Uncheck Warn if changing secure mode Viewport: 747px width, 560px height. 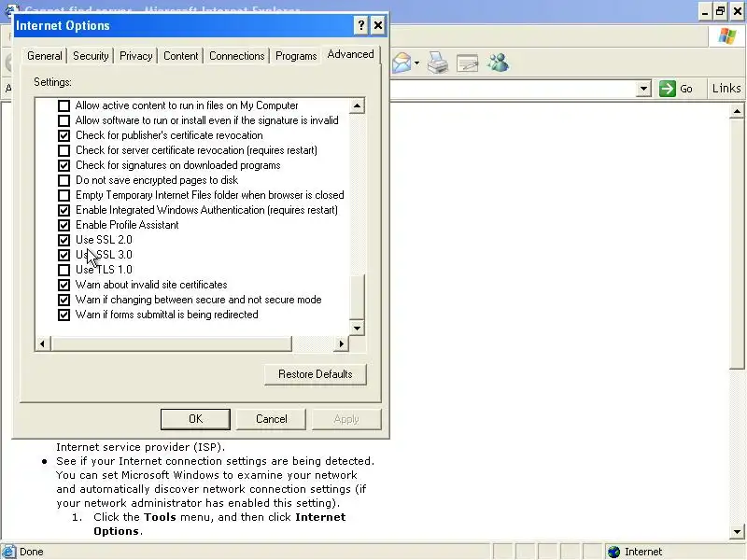(x=63, y=300)
